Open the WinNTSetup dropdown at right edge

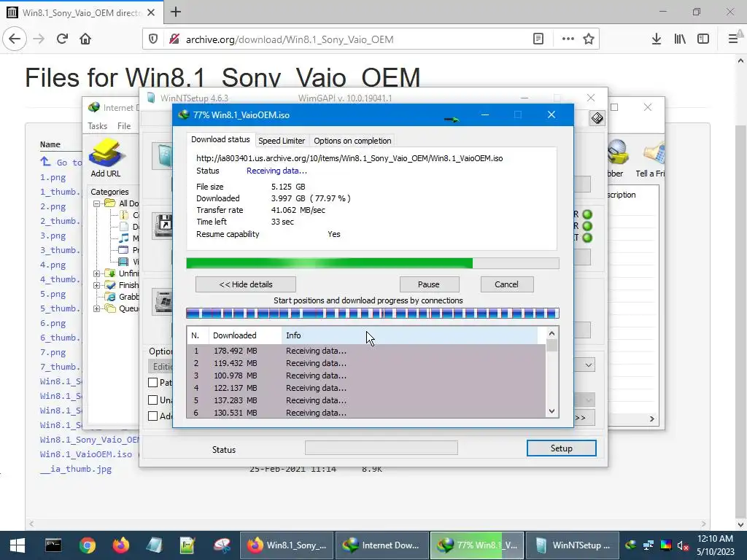click(x=589, y=365)
